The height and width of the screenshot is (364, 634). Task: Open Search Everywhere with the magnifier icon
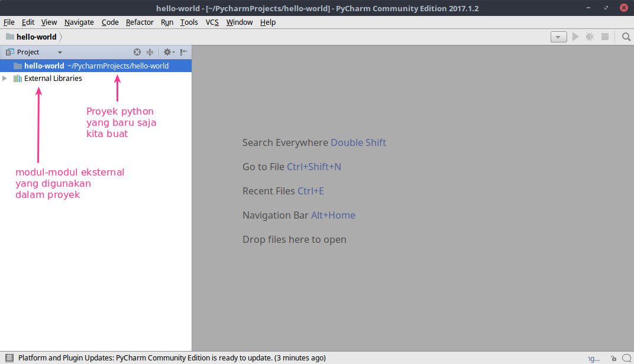pyautogui.click(x=626, y=36)
